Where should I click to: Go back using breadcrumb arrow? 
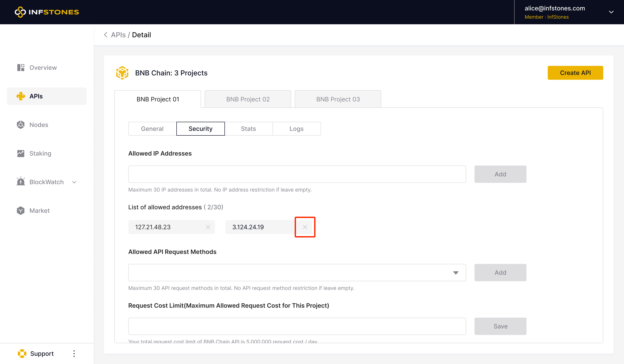pos(106,35)
